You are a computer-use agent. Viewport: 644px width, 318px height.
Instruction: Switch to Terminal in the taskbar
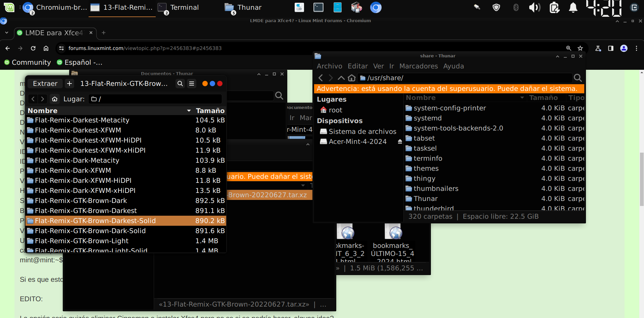point(178,7)
